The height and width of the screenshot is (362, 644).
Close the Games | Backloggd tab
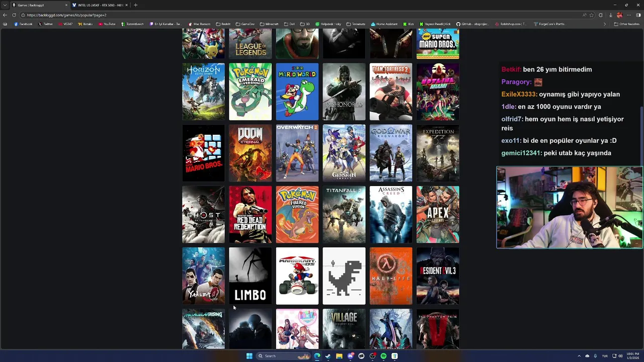point(66,5)
